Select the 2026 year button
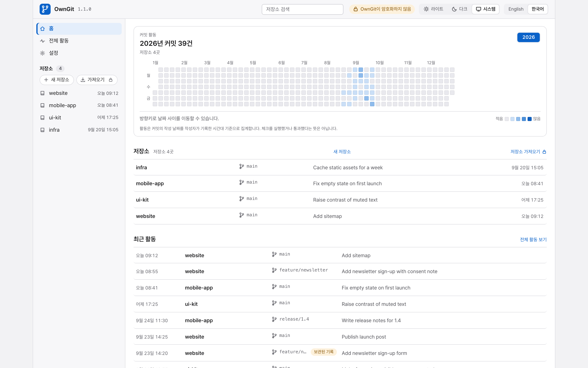Image resolution: width=588 pixels, height=368 pixels. 528,37
